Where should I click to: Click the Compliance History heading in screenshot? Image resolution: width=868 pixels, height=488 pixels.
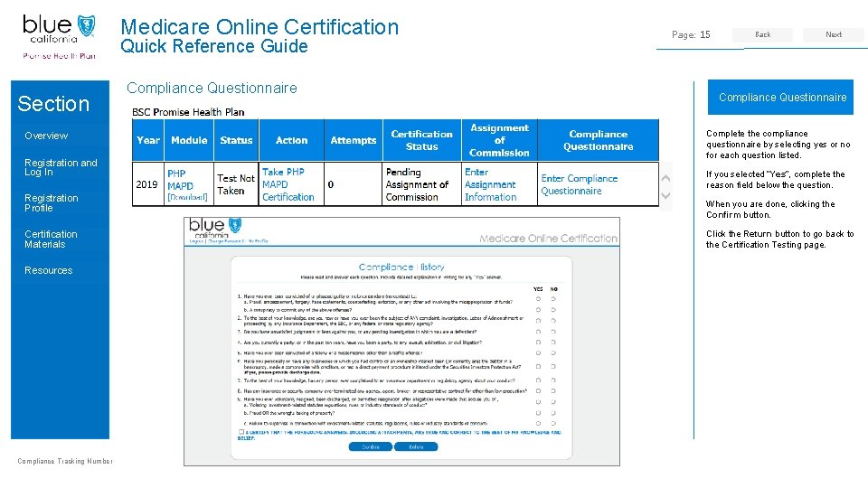click(x=401, y=267)
